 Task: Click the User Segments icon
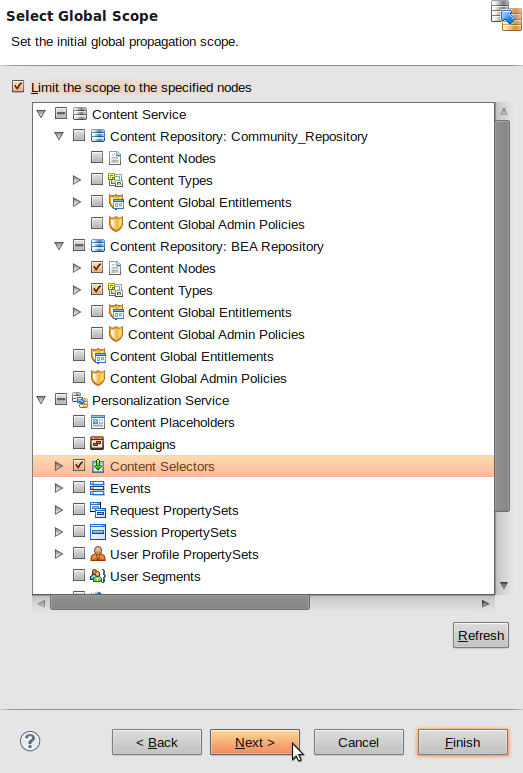98,576
